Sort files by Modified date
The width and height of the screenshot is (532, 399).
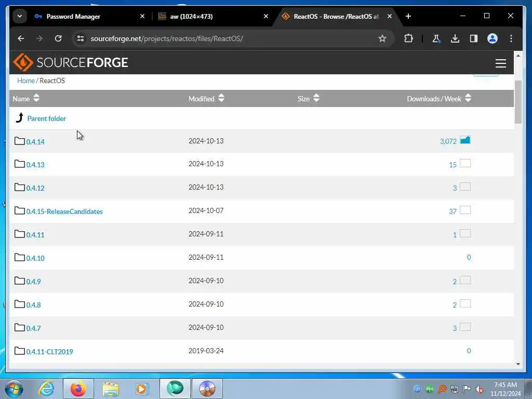(206, 99)
